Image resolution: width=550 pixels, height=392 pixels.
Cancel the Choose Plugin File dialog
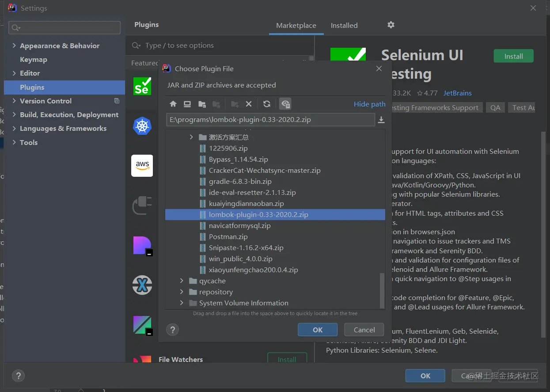(x=364, y=330)
